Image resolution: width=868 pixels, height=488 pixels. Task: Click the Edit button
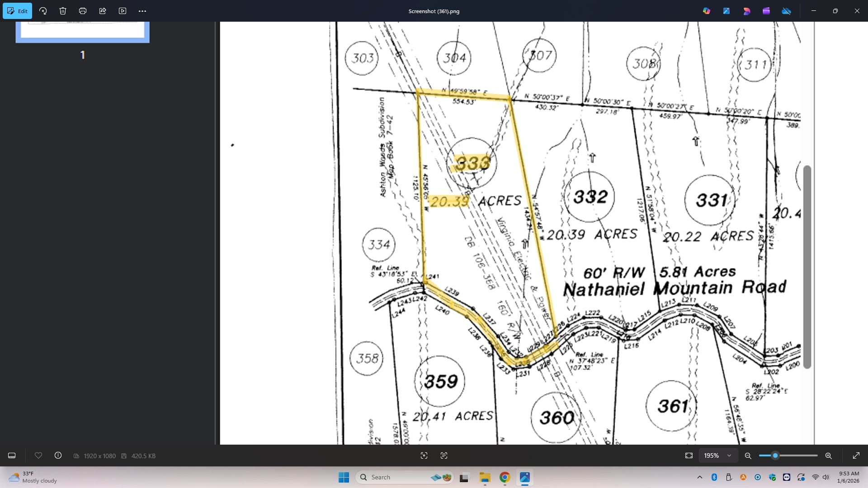pos(17,11)
